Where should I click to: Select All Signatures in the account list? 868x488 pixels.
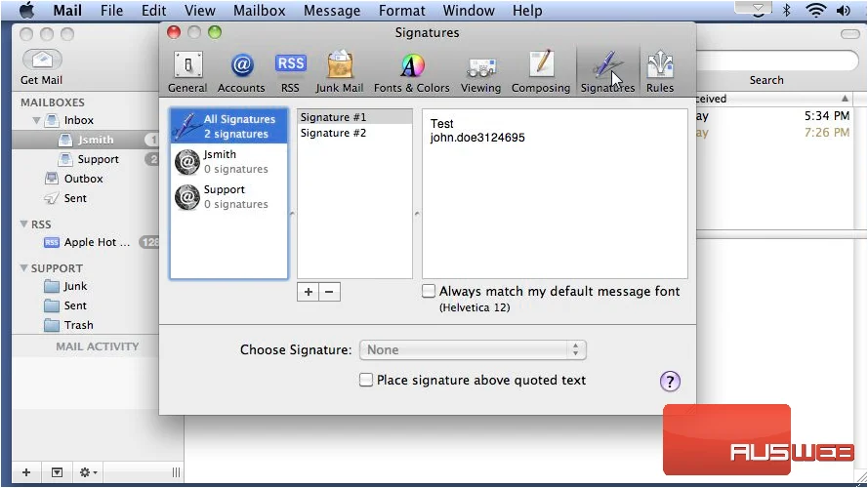coord(229,126)
